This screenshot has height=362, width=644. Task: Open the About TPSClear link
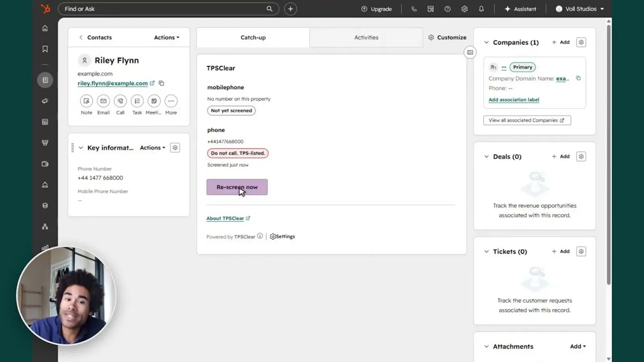tap(228, 218)
